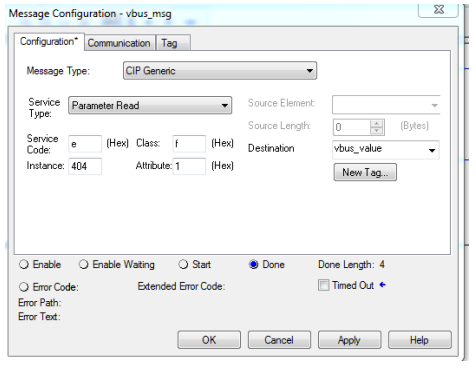Select the Configuration tab
Image resolution: width=476 pixels, height=370 pixels.
point(49,42)
